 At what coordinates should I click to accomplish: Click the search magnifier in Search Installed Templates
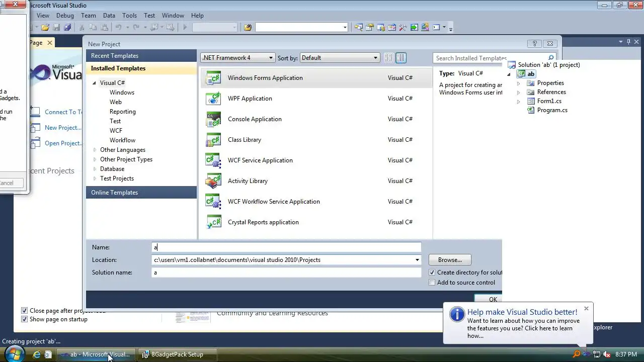[x=551, y=58]
